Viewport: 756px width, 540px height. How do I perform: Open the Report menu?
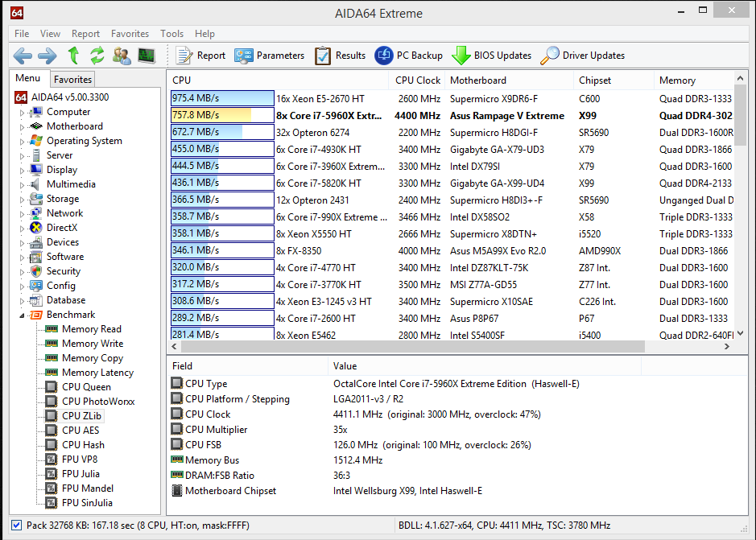(85, 34)
